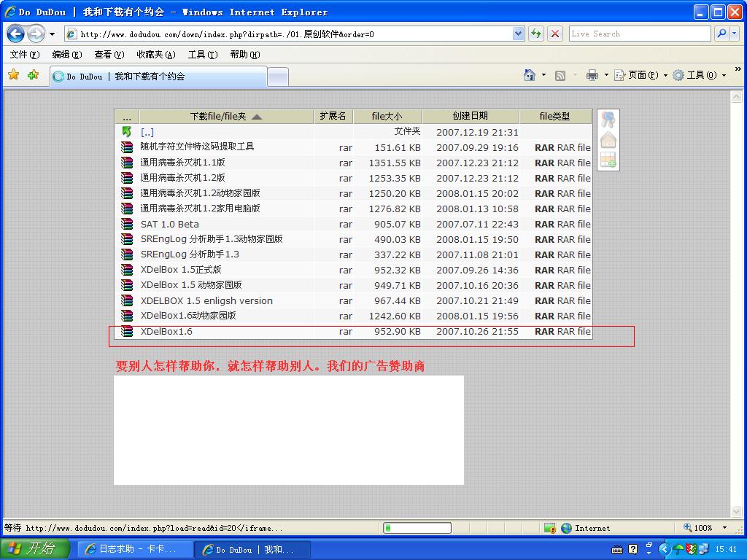Click RAR icon beside 通用病毒杀灭机1.2动物家园版

pos(127,192)
